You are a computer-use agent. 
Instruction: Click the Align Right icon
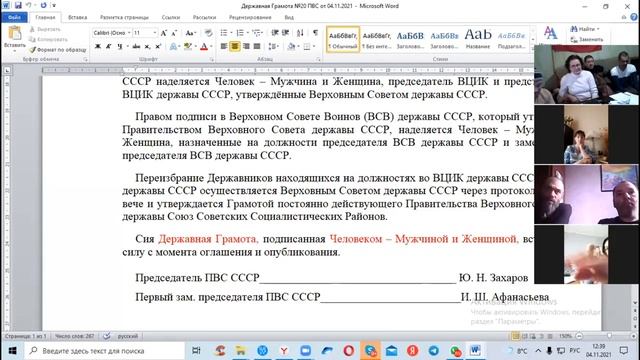pos(246,47)
